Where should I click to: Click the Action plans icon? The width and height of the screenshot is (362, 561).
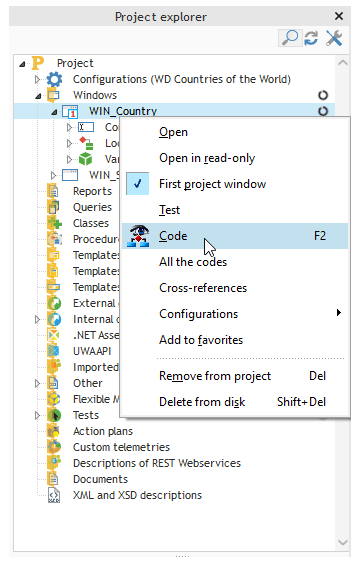click(54, 431)
